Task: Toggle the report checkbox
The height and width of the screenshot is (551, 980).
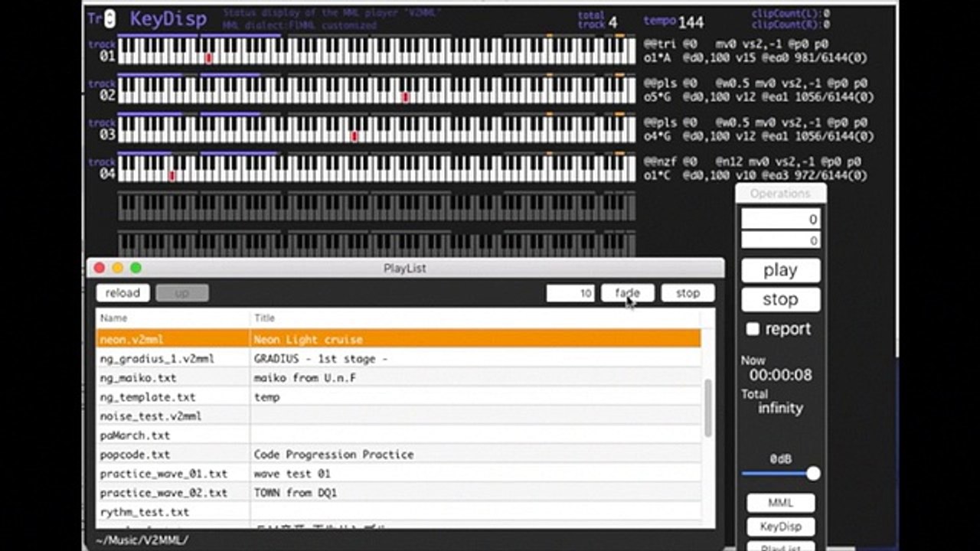Action: pos(753,329)
